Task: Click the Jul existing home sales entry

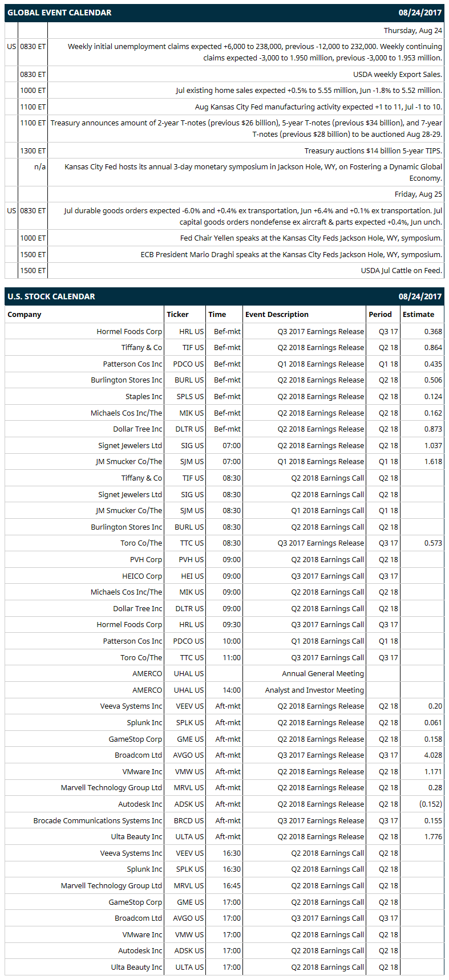Action: (x=309, y=90)
